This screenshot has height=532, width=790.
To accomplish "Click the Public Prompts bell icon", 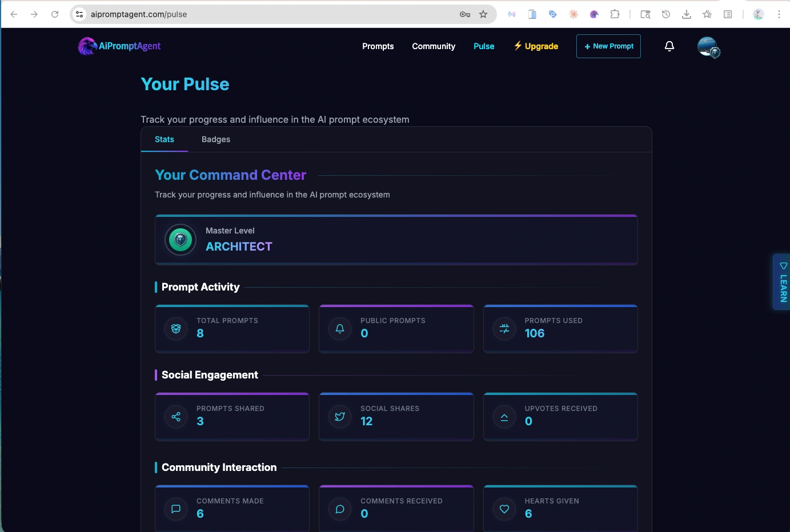I will tap(340, 329).
